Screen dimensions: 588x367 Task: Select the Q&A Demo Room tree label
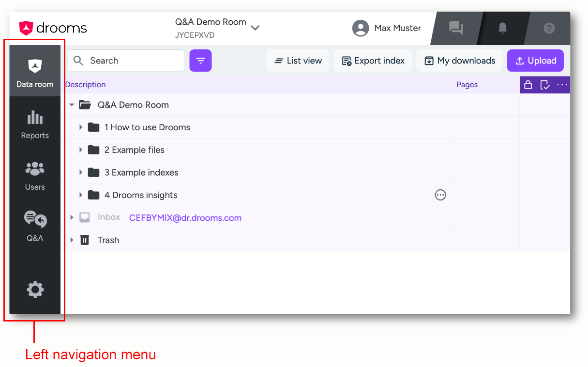133,105
